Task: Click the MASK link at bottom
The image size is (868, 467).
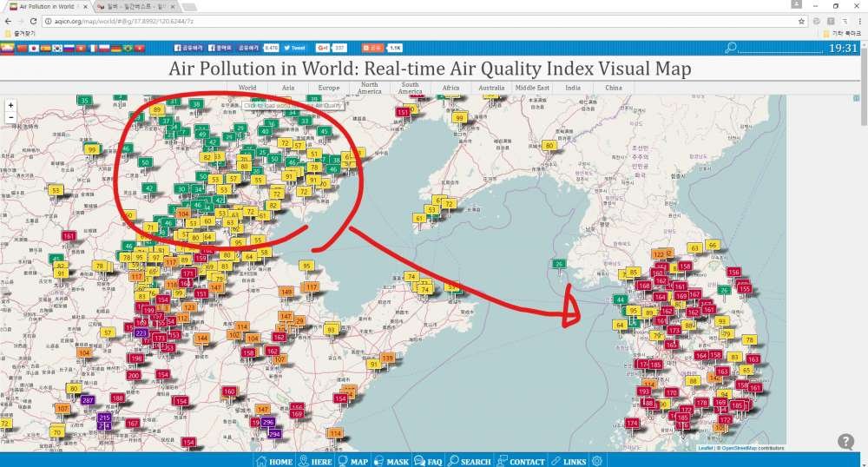Action: point(391,461)
